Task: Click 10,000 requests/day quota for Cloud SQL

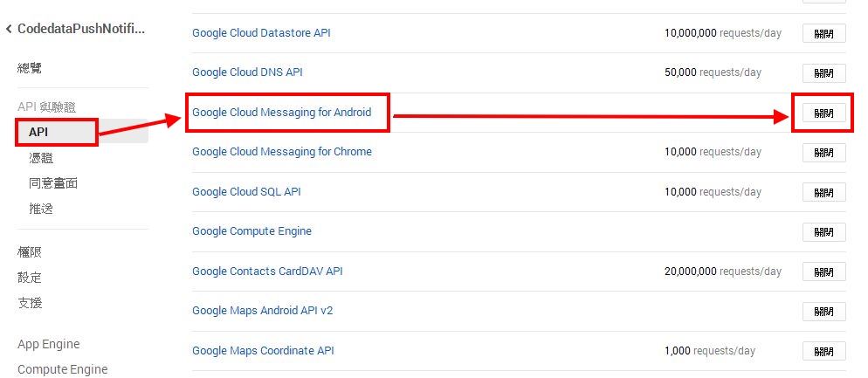Action: tap(713, 191)
